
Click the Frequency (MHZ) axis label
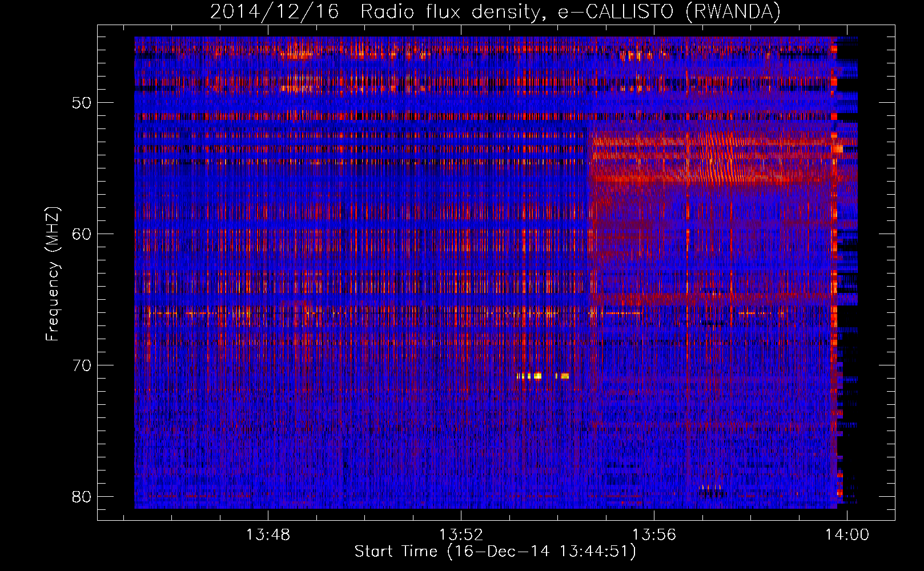tap(53, 274)
